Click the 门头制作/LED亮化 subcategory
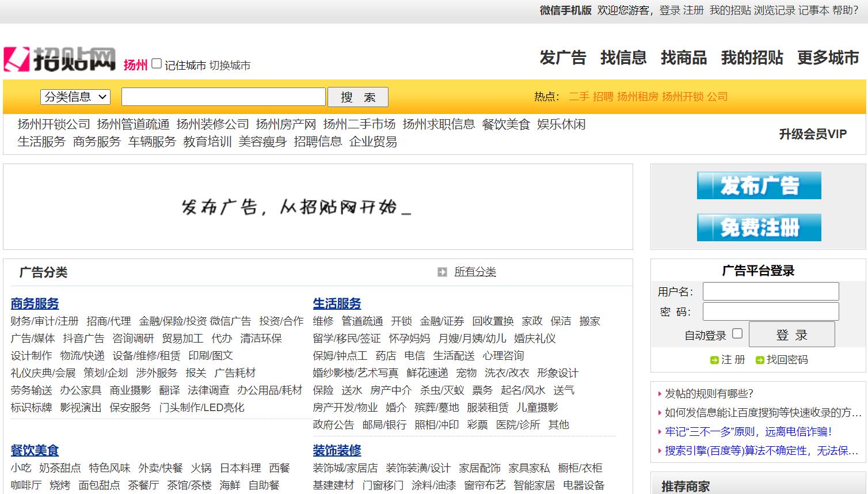Image resolution: width=868 pixels, height=494 pixels. (202, 408)
